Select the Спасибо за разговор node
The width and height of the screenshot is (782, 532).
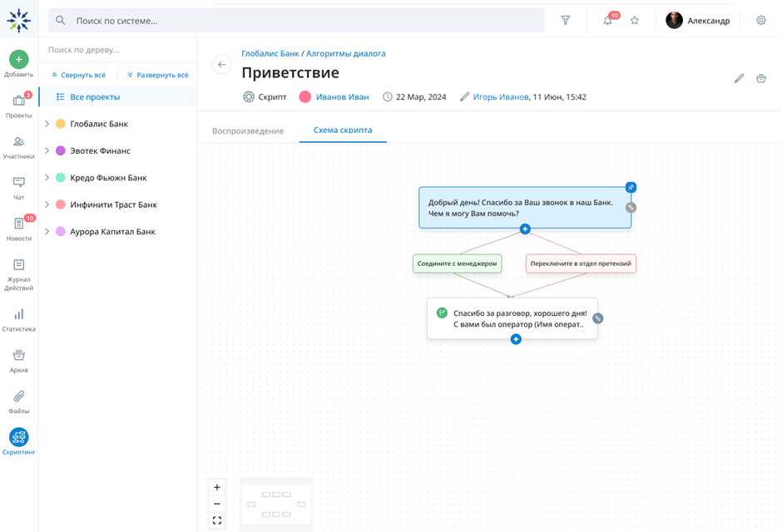(x=512, y=318)
